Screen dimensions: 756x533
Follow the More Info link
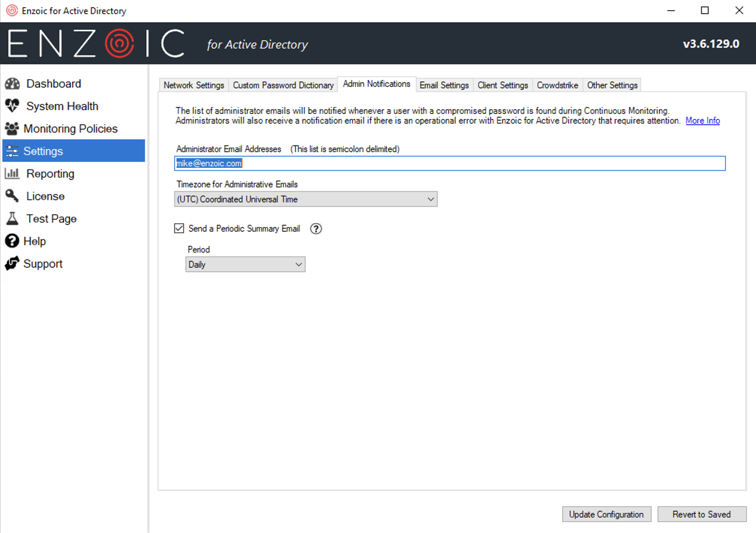(x=703, y=121)
